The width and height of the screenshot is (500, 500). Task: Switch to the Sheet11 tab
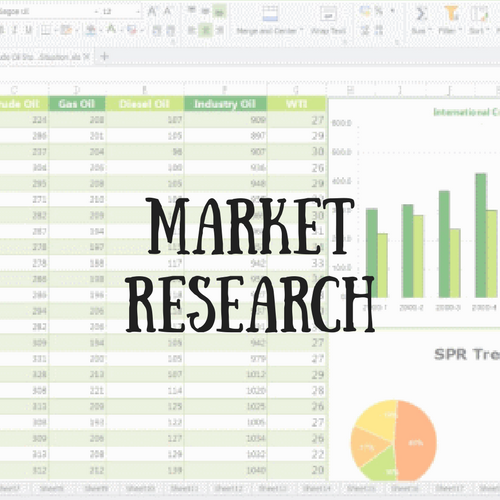click(x=184, y=489)
